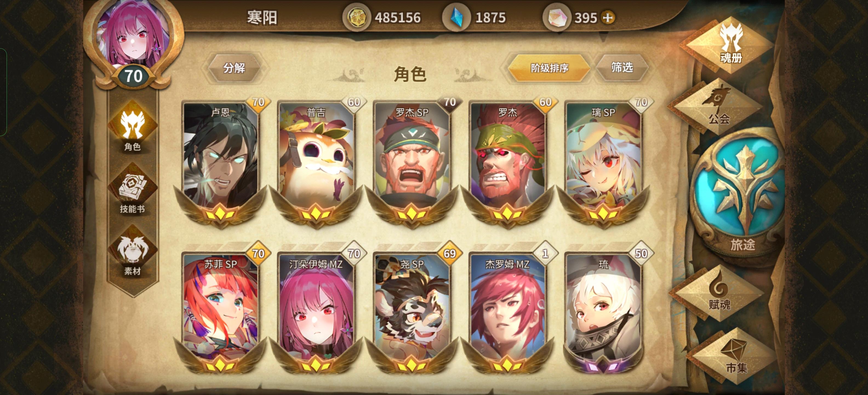Screen dimensions: 868x395
Task: Open the 筛选 filter options
Action: (x=622, y=67)
